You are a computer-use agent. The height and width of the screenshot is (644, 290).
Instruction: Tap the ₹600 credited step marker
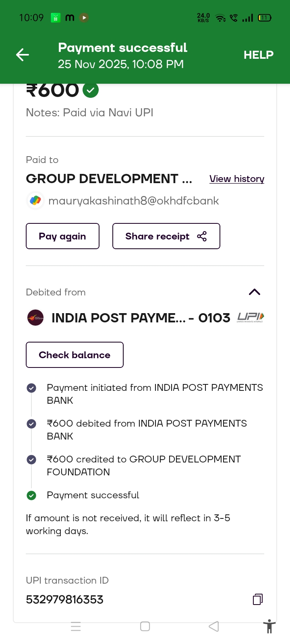[x=31, y=460]
